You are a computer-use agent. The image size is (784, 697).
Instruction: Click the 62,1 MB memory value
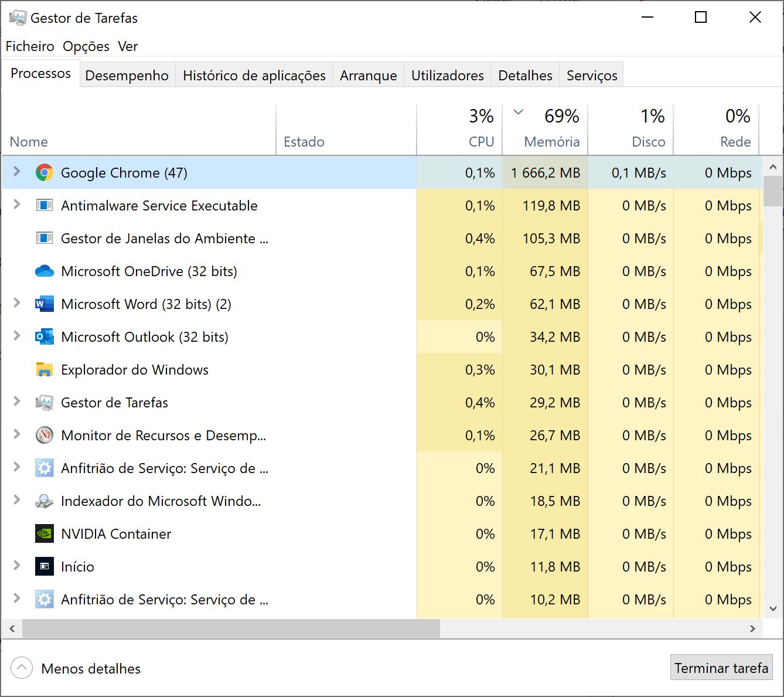click(555, 304)
